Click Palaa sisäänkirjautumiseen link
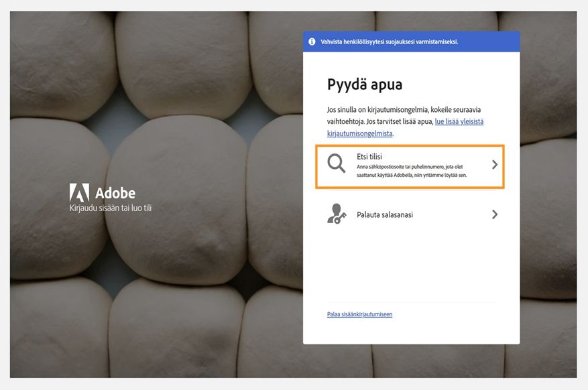 pos(359,314)
